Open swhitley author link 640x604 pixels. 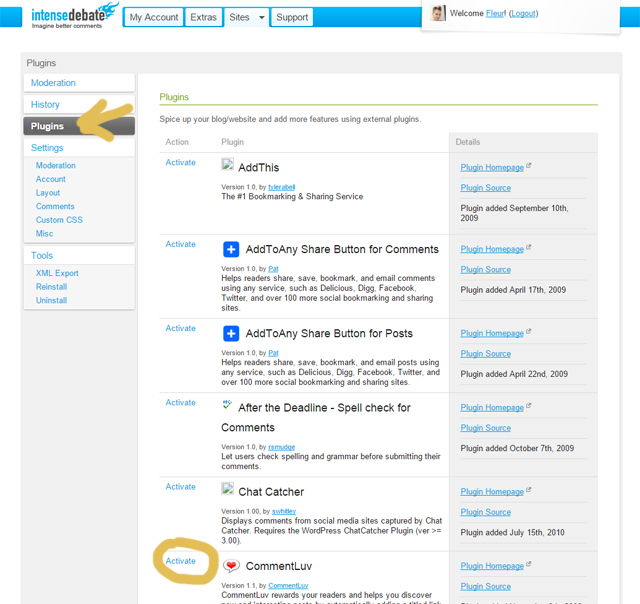(x=284, y=511)
